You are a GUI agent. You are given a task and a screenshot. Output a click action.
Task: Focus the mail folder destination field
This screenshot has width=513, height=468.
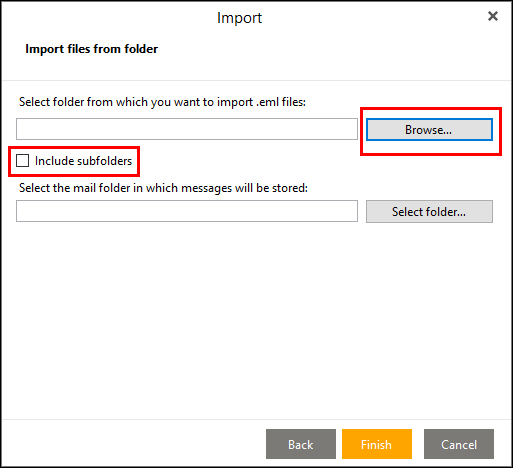pyautogui.click(x=187, y=211)
